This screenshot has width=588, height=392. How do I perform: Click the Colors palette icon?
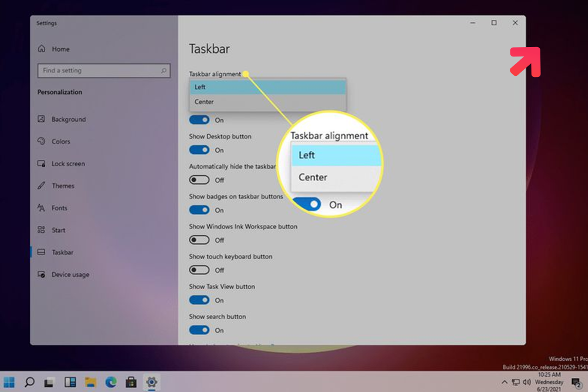[x=41, y=141]
